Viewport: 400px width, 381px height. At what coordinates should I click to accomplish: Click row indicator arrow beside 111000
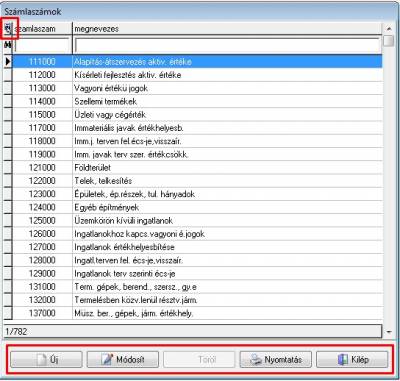click(8, 61)
